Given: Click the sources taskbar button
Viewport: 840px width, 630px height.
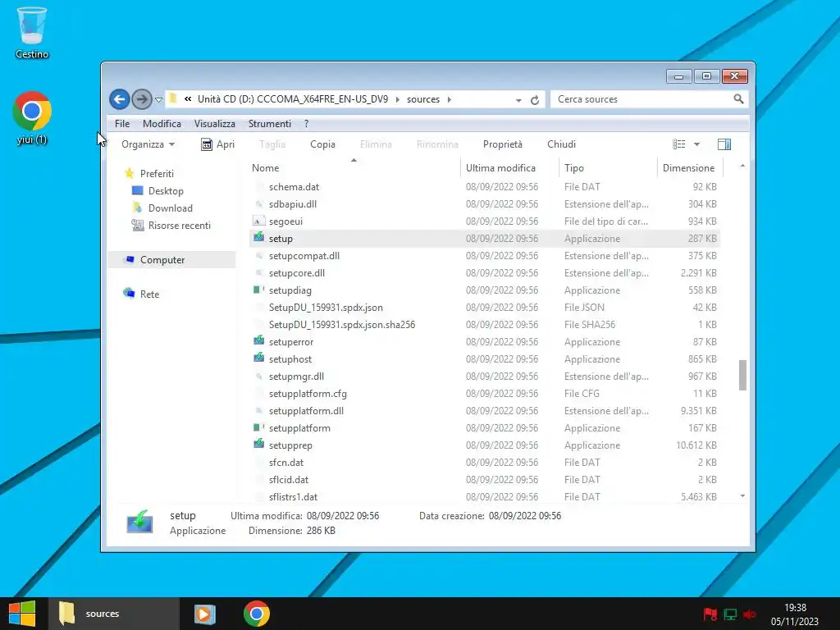Looking at the screenshot, I should coord(114,614).
